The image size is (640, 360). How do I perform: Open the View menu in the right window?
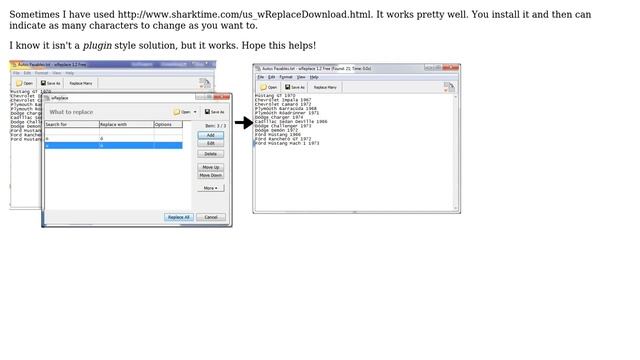tap(301, 77)
